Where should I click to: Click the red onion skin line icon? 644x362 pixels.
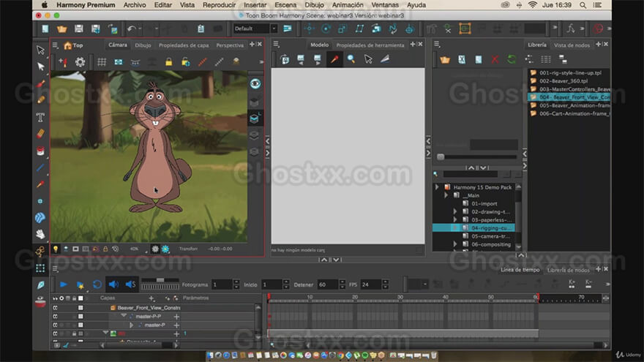pos(202,62)
